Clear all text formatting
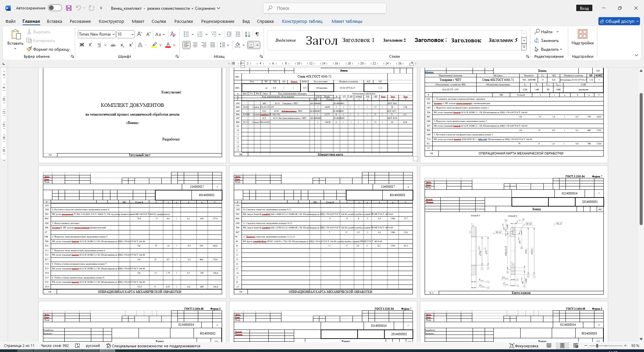The image size is (644, 352). tap(173, 34)
